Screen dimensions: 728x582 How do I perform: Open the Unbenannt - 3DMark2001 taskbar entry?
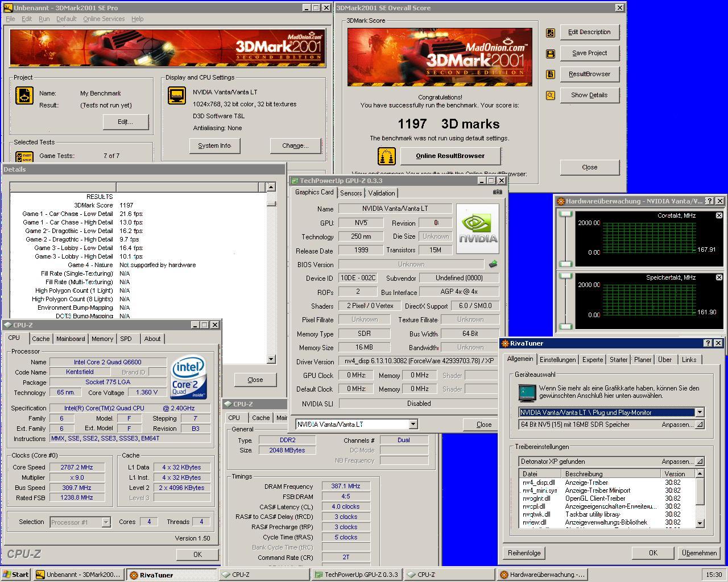click(x=78, y=575)
